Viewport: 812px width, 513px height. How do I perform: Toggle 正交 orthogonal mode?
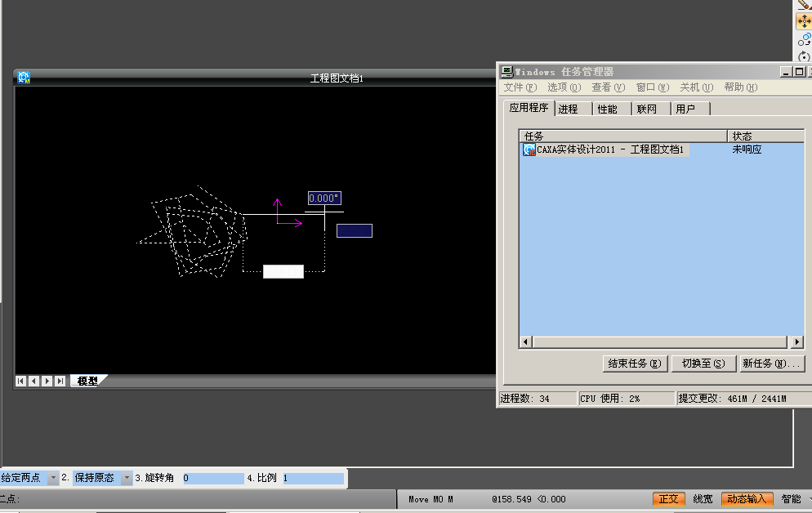668,499
